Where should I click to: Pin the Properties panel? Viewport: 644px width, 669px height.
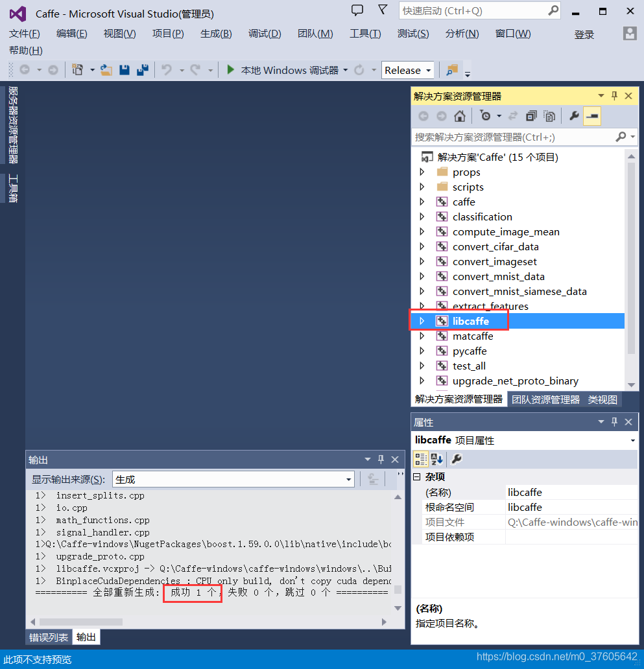tap(615, 421)
